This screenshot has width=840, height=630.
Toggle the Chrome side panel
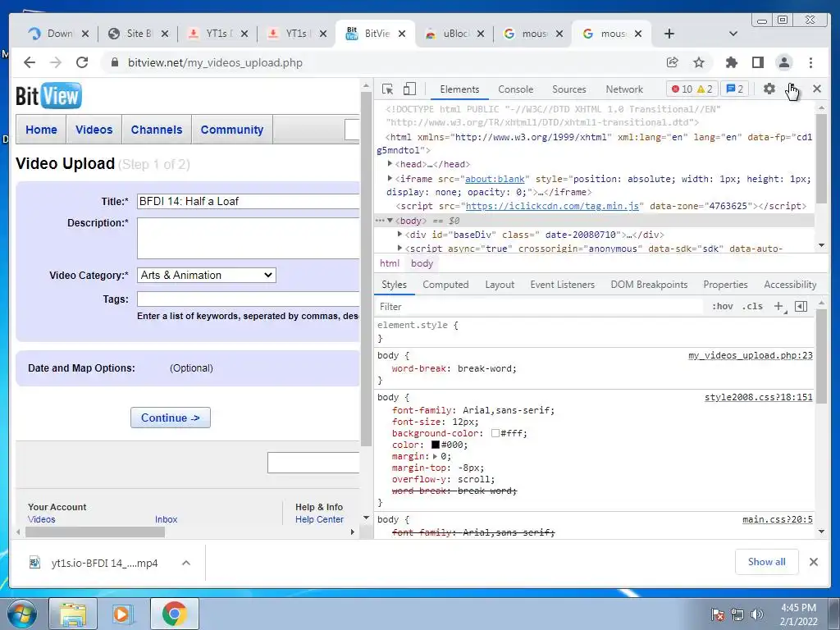(x=757, y=62)
